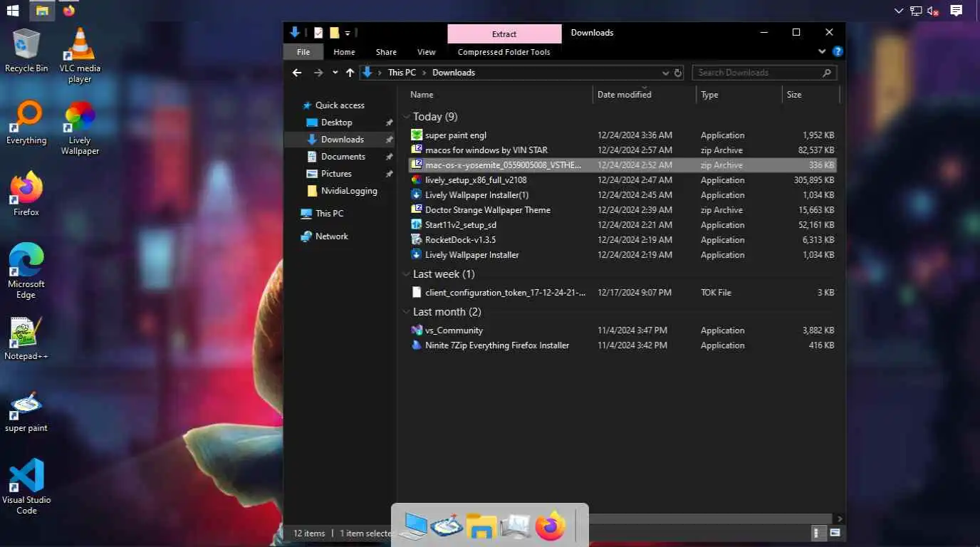Viewport: 980px width, 547px height.
Task: Open the View ribbon tab
Action: [x=427, y=52]
